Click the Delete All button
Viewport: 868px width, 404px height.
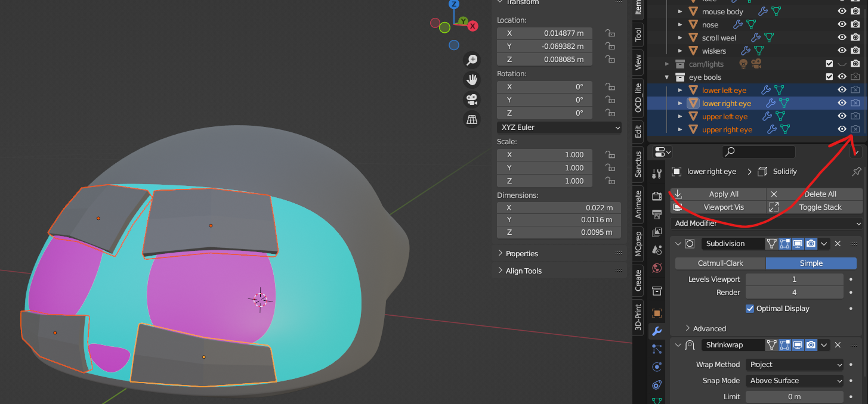click(x=814, y=194)
